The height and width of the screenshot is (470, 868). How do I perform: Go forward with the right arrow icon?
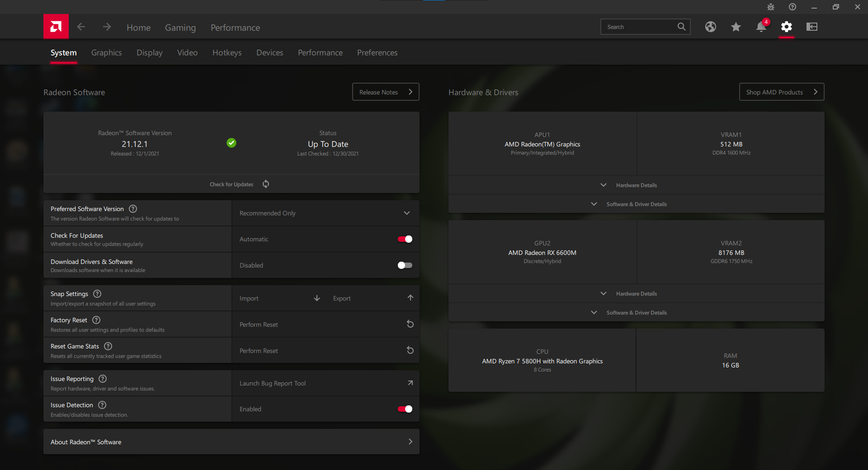[x=107, y=27]
